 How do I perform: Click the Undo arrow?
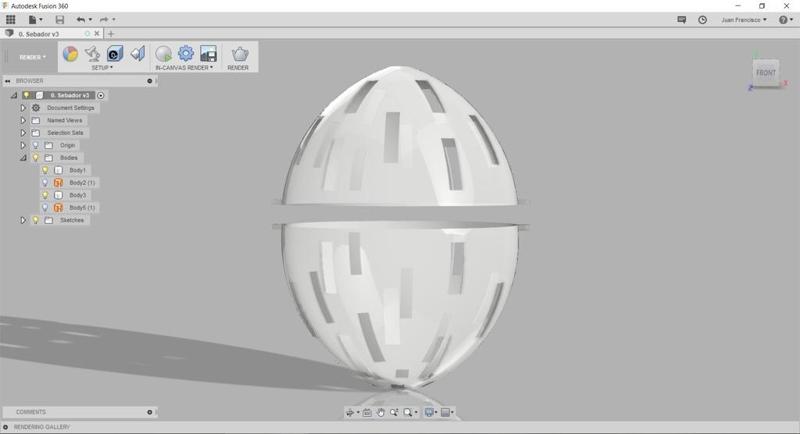81,19
